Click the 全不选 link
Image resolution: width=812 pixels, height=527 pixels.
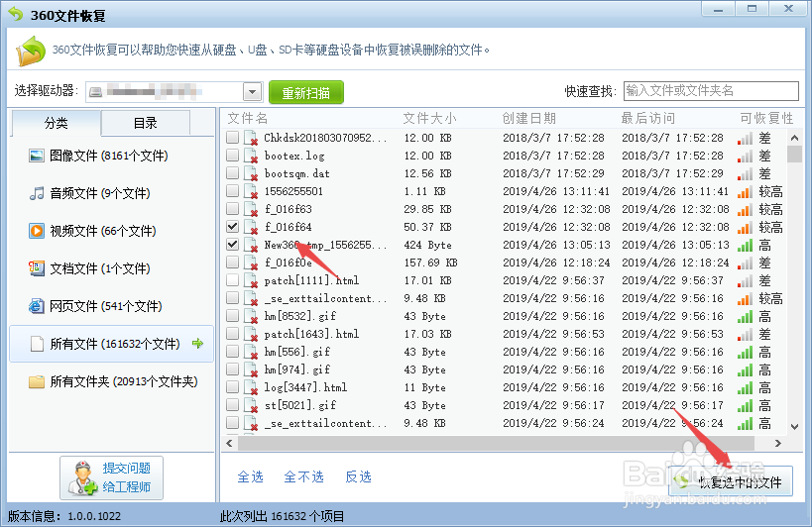[304, 476]
